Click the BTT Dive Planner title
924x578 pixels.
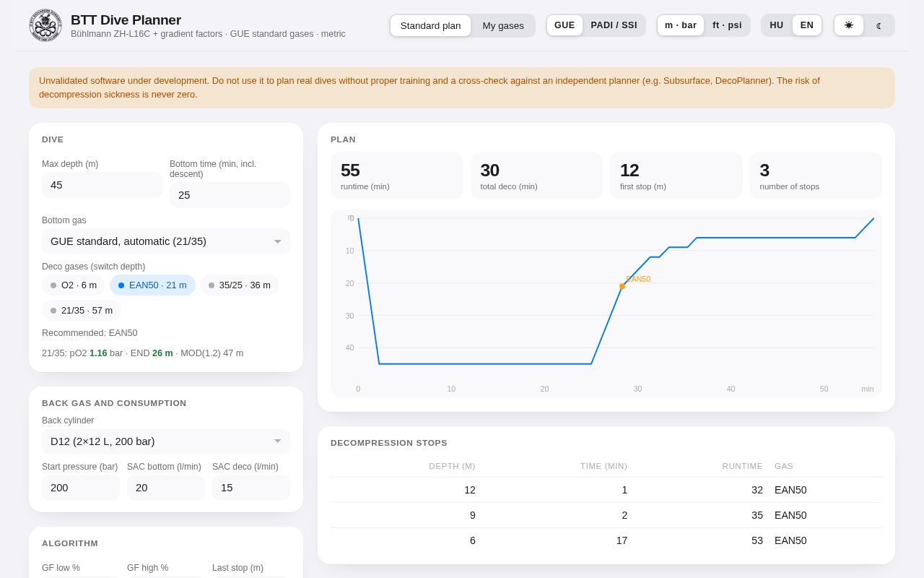pos(126,20)
